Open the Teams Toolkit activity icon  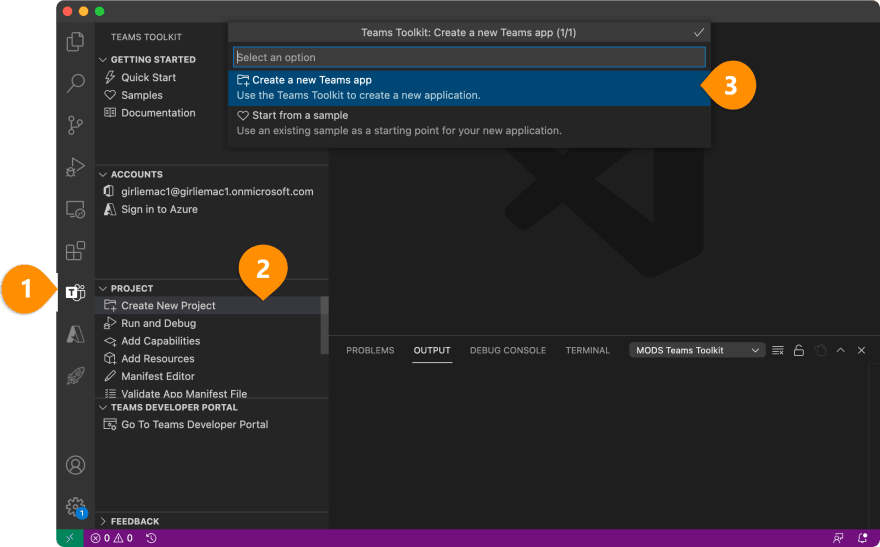(75, 292)
